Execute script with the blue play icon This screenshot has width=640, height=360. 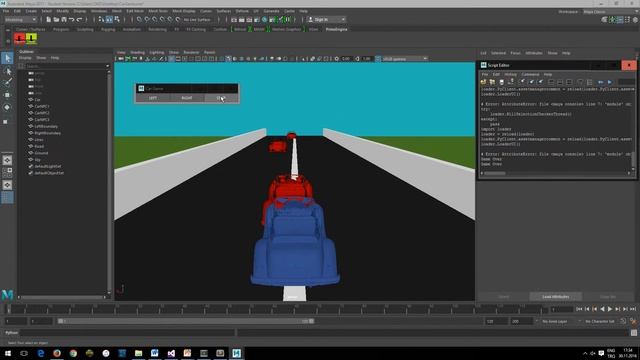[x=610, y=82]
